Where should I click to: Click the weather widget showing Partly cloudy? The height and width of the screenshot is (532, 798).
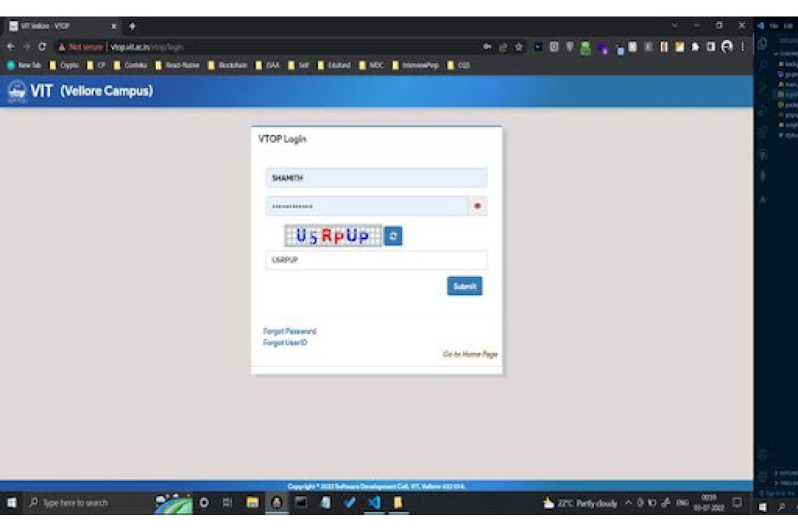coord(580,503)
